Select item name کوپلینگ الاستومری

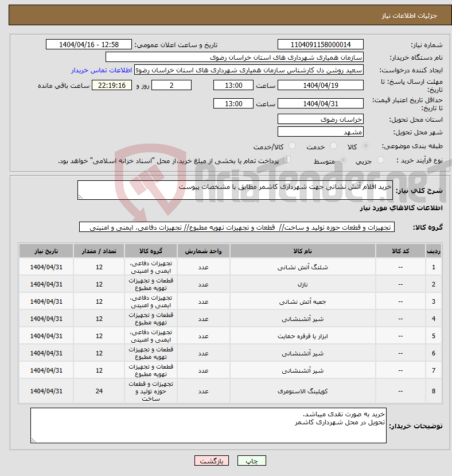(x=302, y=391)
